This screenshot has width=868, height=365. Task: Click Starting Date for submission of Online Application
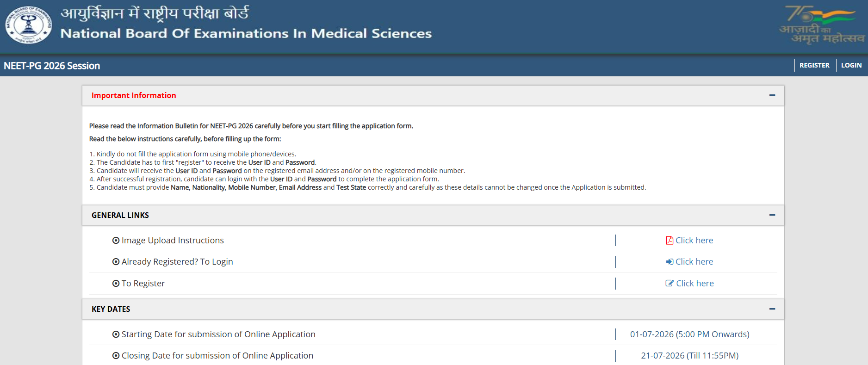pos(218,334)
